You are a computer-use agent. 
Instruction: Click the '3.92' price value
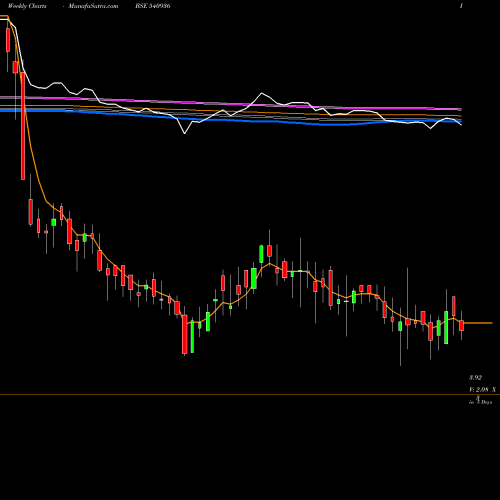pos(475,378)
